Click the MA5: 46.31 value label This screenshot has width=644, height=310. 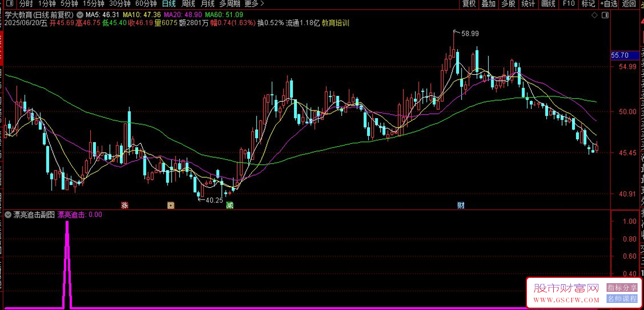tap(102, 15)
